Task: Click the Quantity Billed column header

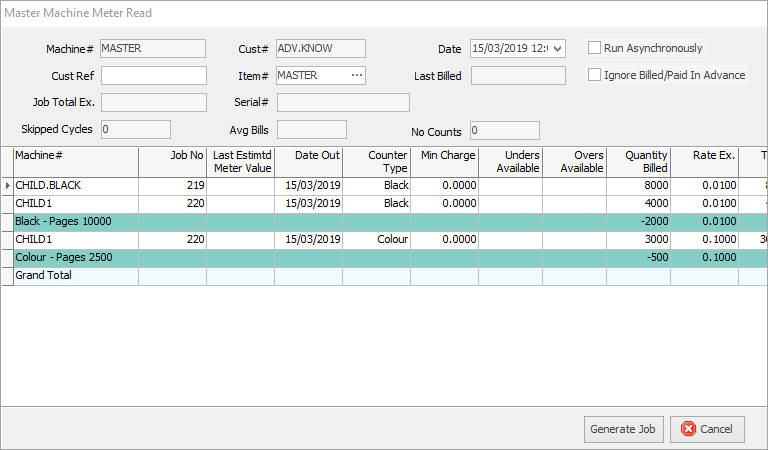Action: pyautogui.click(x=638, y=161)
